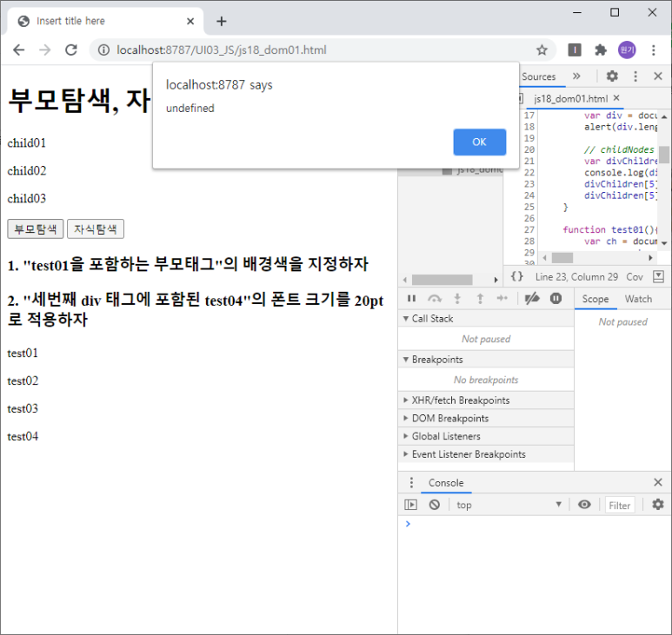This screenshot has width=672, height=635.
Task: Switch to the Watch tab
Action: point(638,299)
